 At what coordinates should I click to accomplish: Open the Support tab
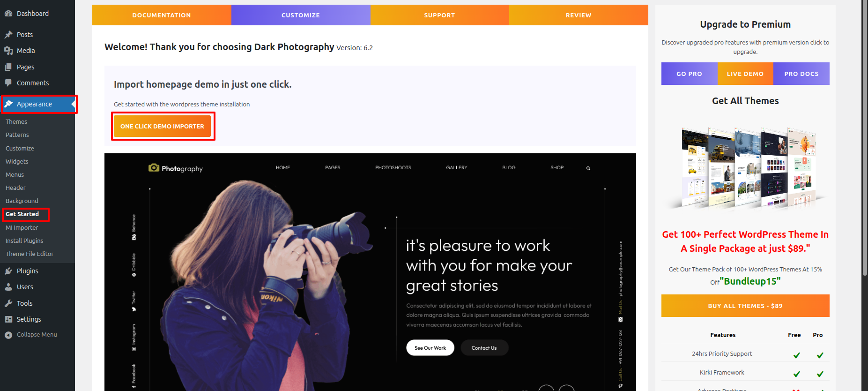(x=439, y=15)
